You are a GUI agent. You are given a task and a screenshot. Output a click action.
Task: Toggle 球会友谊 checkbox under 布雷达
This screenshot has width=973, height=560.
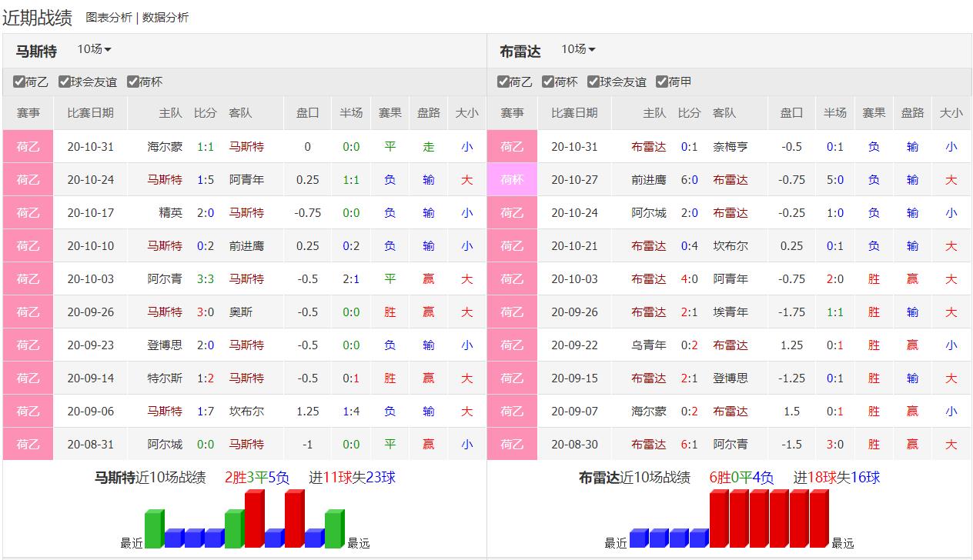pos(593,82)
